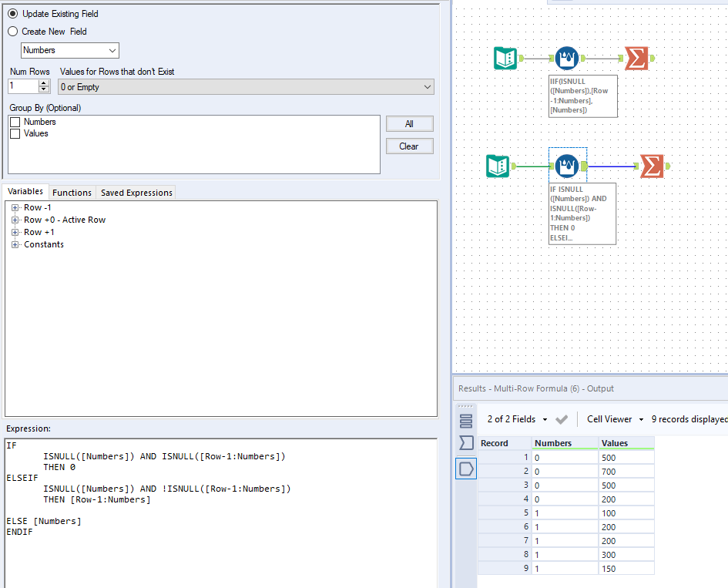Expand the Row +1 variable node
Viewport: 728px width, 588px height.
[x=15, y=232]
